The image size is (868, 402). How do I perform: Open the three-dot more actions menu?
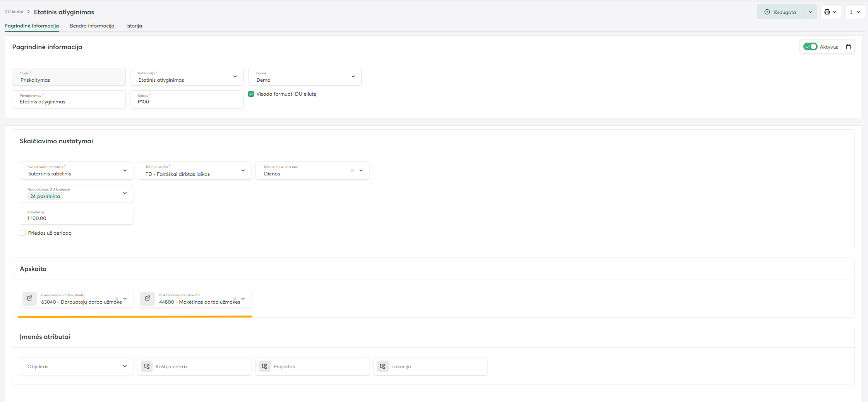[x=851, y=12]
